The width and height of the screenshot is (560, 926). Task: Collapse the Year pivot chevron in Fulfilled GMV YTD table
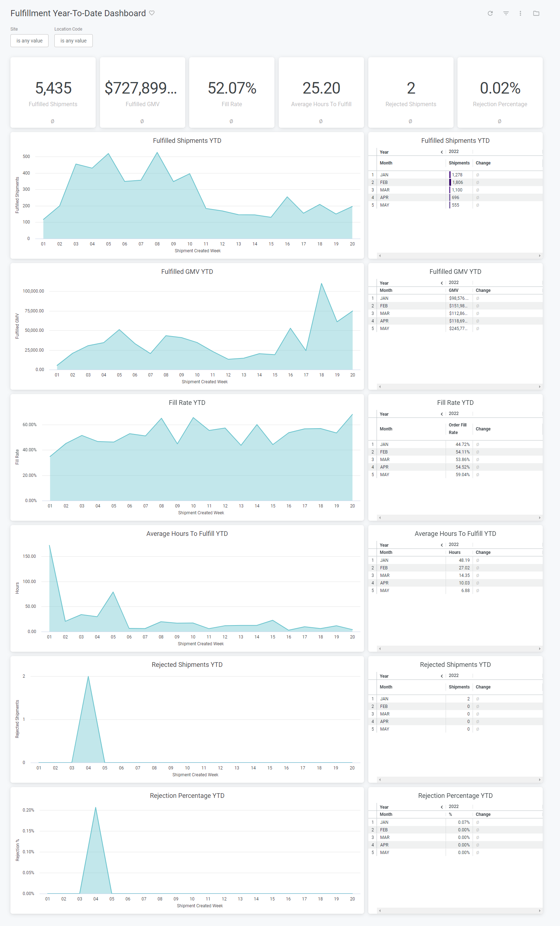coord(442,283)
